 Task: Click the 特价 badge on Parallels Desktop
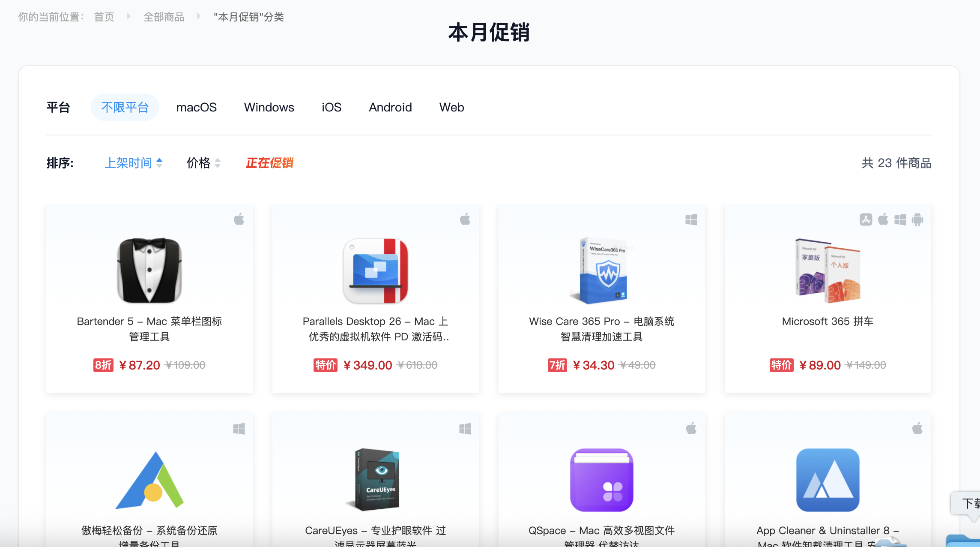326,365
